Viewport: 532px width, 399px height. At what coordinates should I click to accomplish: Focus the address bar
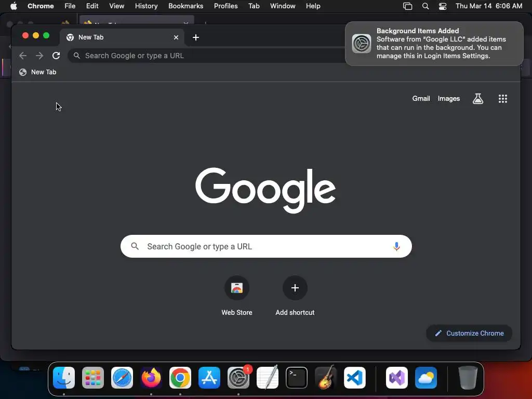pyautogui.click(x=207, y=56)
